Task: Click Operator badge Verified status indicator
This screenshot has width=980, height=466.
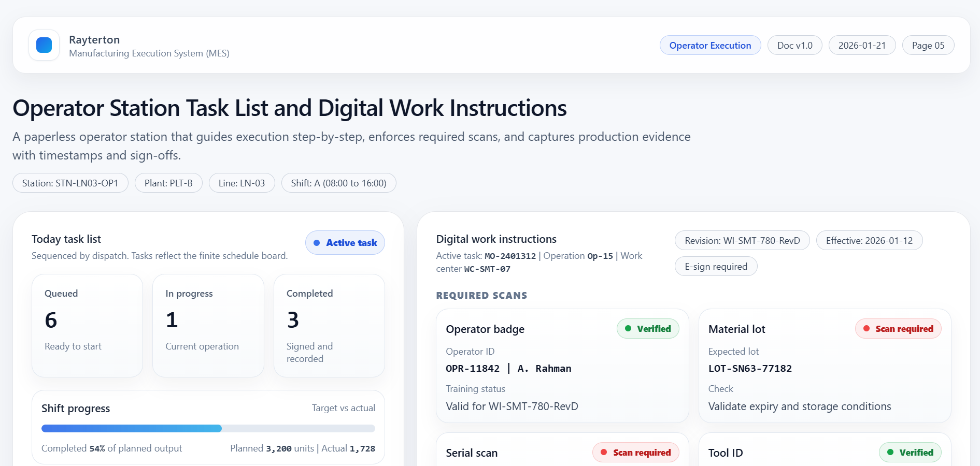Action: [x=647, y=329]
